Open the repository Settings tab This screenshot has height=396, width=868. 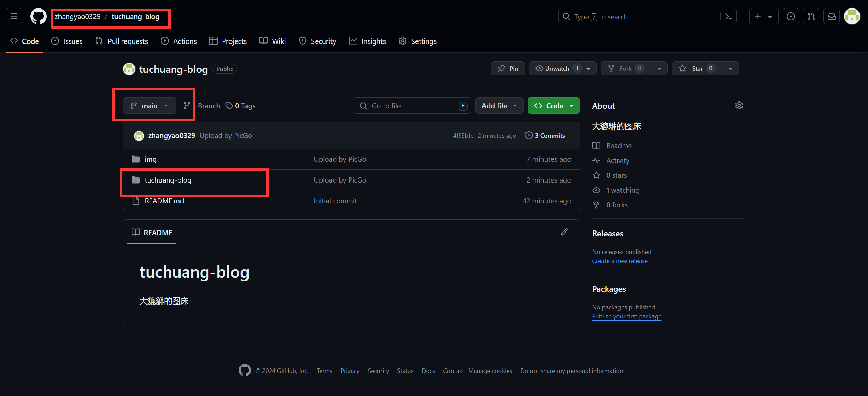(x=418, y=41)
